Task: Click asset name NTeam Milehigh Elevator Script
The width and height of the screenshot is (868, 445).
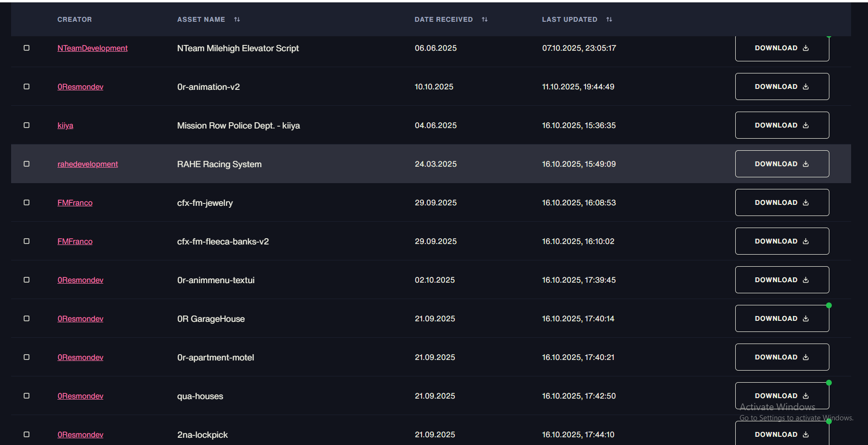Action: [238, 48]
